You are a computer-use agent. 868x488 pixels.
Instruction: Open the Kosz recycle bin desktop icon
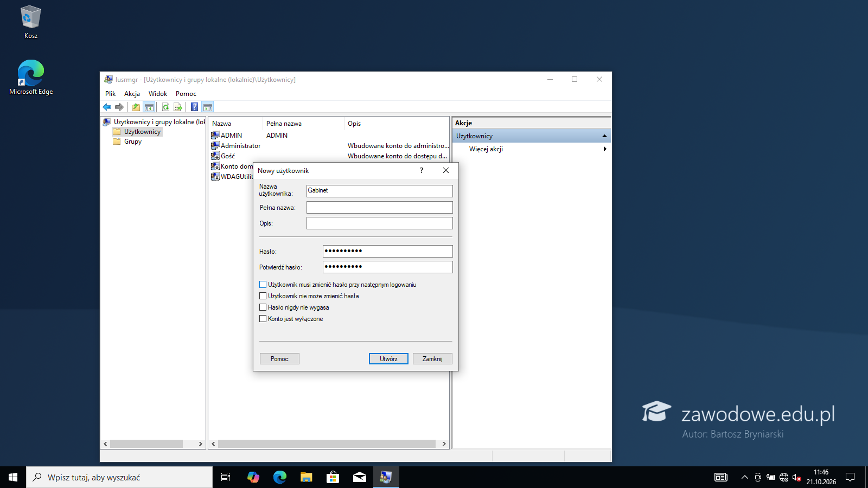(x=31, y=22)
